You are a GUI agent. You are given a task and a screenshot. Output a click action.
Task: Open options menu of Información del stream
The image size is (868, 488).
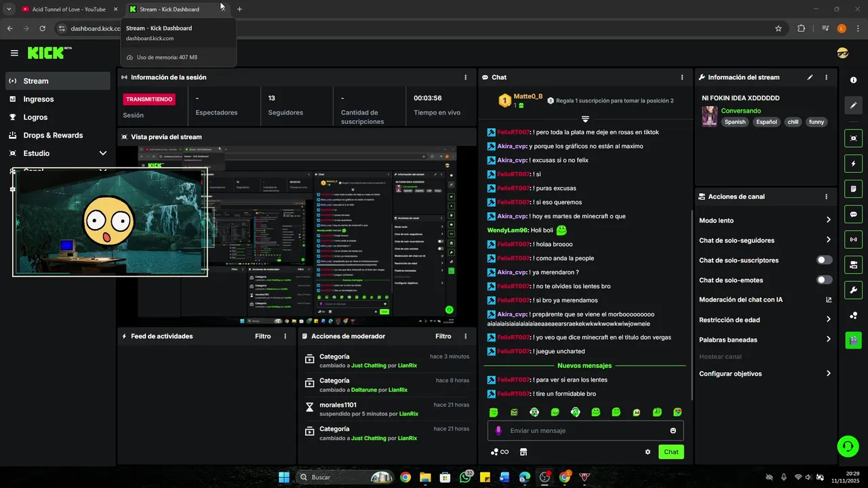pyautogui.click(x=826, y=77)
